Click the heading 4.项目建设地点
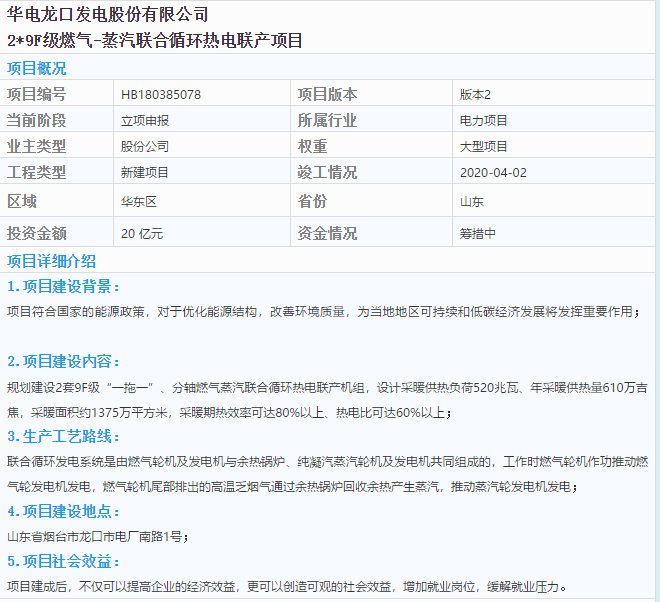Screen dimensions: 660x602 point(63,511)
